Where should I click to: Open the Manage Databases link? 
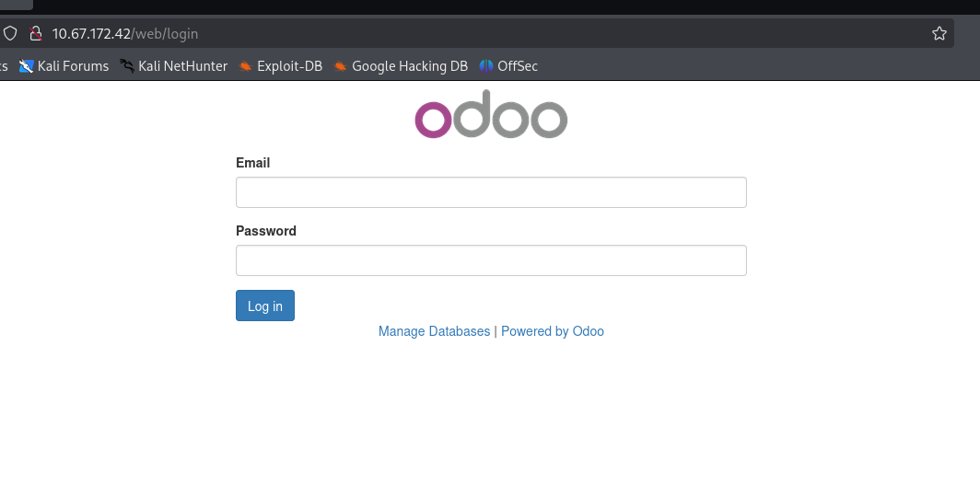[x=435, y=331]
